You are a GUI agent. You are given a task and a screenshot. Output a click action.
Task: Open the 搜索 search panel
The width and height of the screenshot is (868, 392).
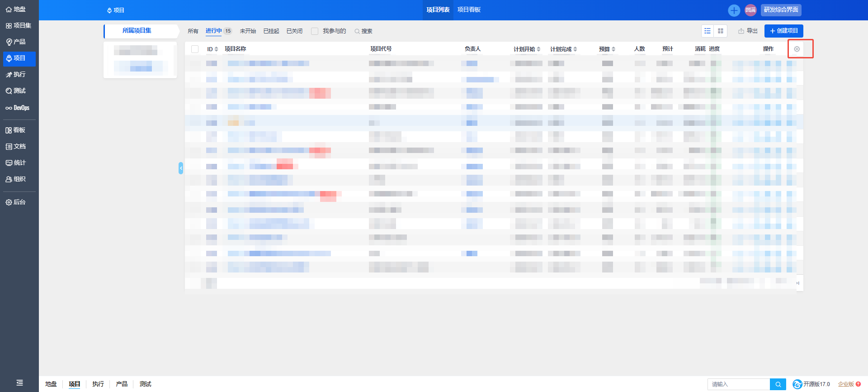point(363,31)
